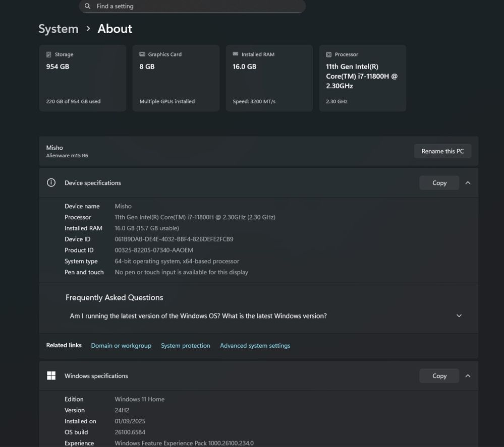Open System protection link
Viewport: 504px width, 447px height.
(x=186, y=346)
